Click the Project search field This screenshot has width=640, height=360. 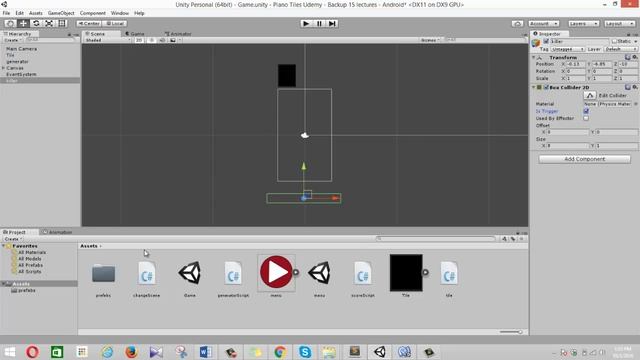[x=436, y=239]
